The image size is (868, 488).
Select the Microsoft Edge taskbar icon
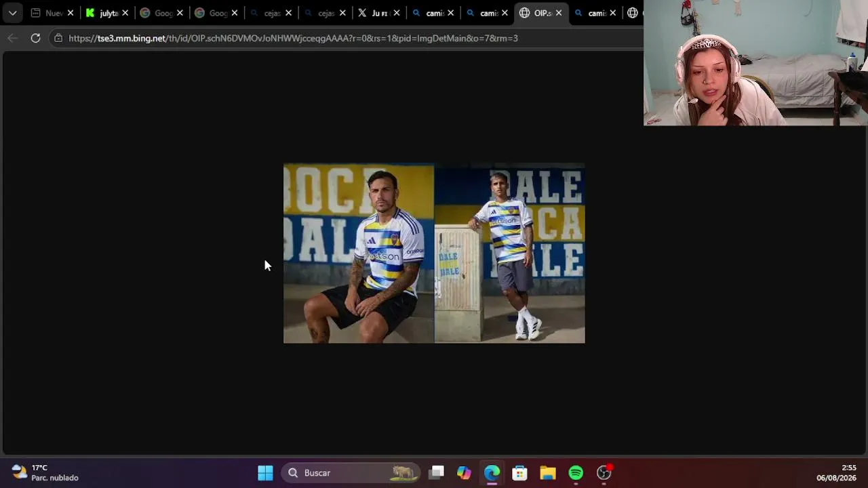coord(492,472)
